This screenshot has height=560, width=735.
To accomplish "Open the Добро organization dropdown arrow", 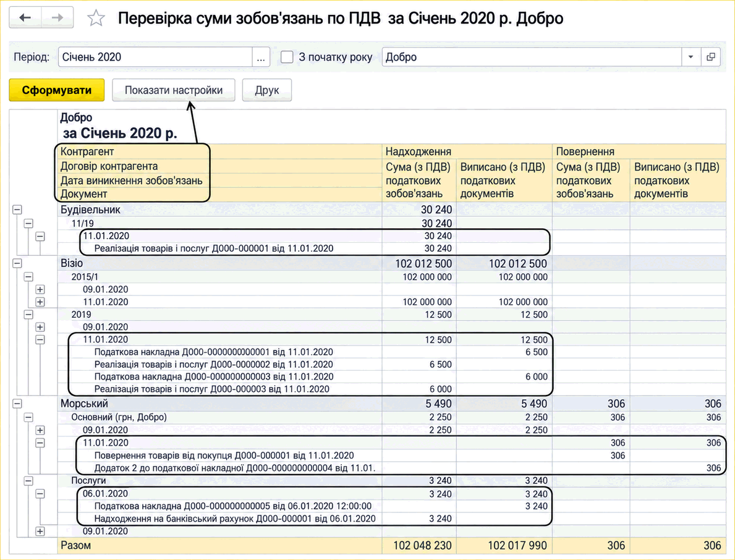I will (x=691, y=57).
